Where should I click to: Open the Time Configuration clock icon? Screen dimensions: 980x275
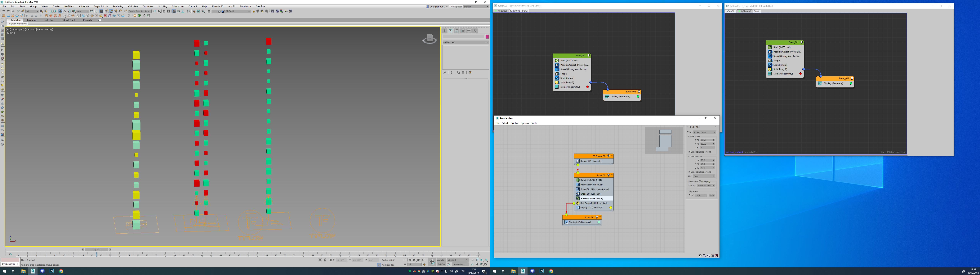(424, 264)
